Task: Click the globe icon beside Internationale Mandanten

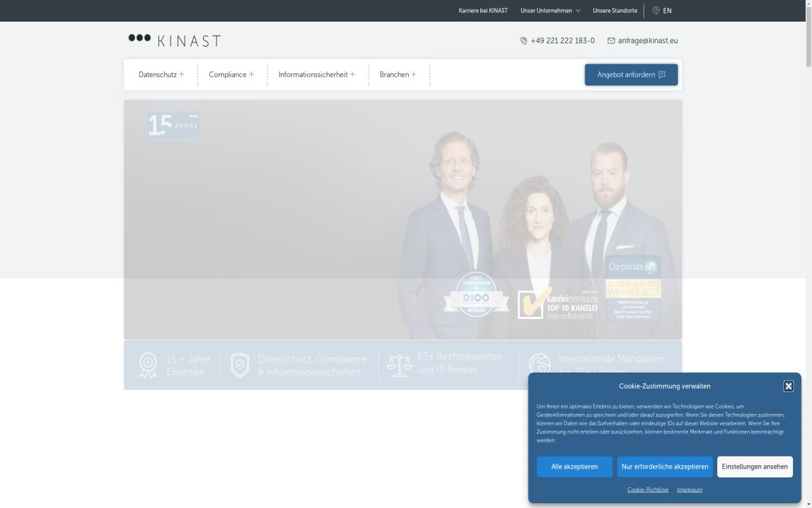Action: [539, 364]
